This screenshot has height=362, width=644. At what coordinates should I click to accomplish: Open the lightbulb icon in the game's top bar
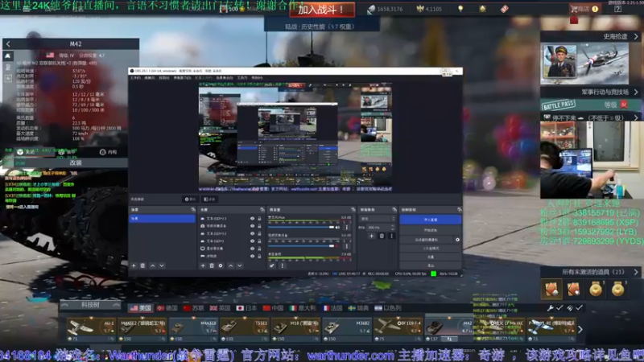click(x=460, y=9)
